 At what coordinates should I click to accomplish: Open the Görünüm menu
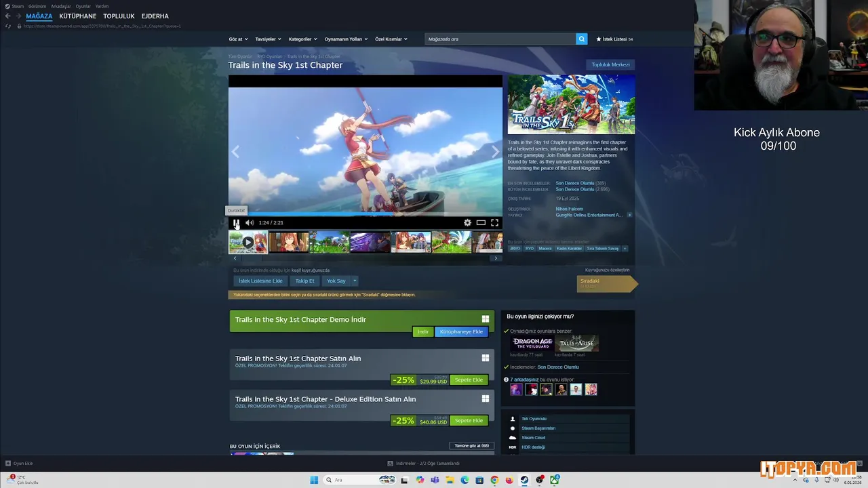point(37,6)
